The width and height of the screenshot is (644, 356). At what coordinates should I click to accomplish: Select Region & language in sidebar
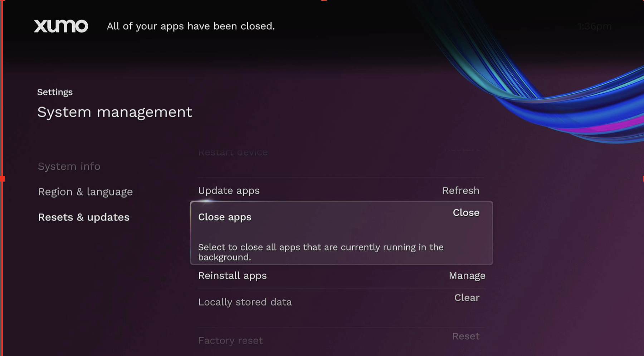click(x=85, y=192)
